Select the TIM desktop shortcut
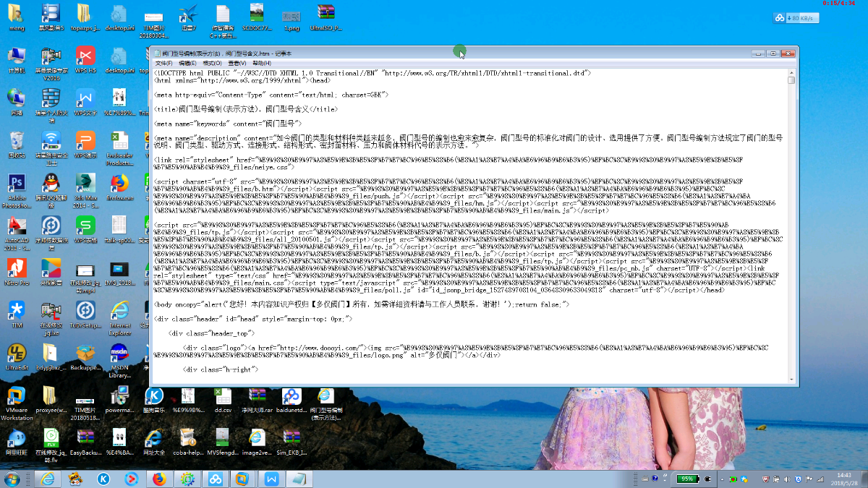The image size is (868, 488). click(16, 314)
